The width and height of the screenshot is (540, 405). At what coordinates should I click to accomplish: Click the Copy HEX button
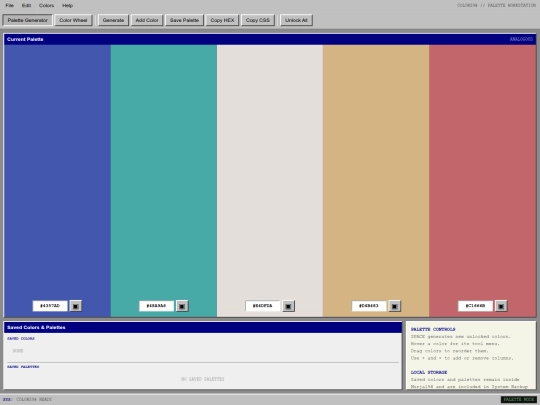(x=222, y=20)
